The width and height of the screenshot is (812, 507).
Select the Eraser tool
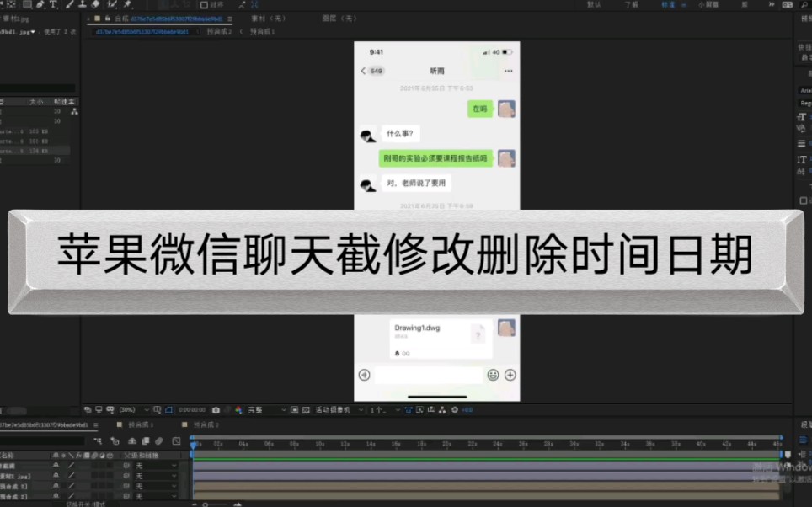point(95,5)
